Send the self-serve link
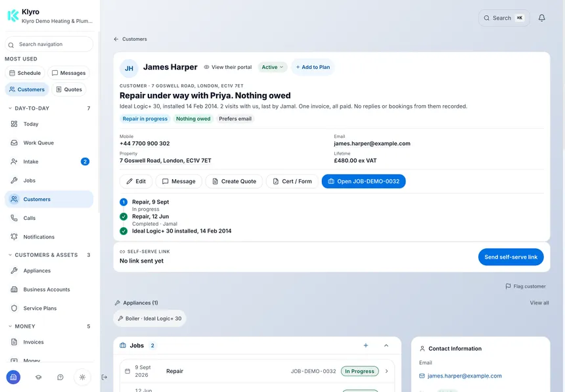Screen dimensions: 565x392 pos(510,257)
